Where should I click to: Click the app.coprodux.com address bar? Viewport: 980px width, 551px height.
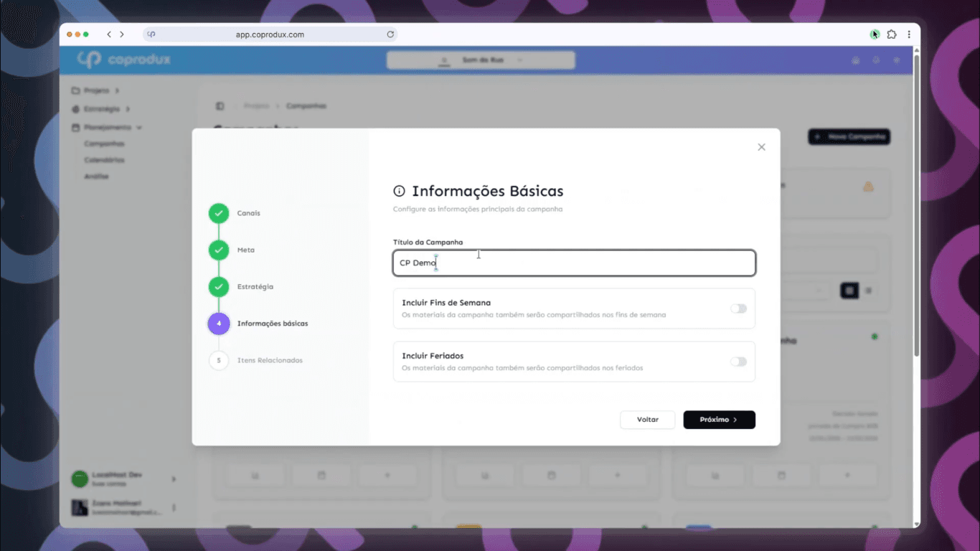[270, 34]
